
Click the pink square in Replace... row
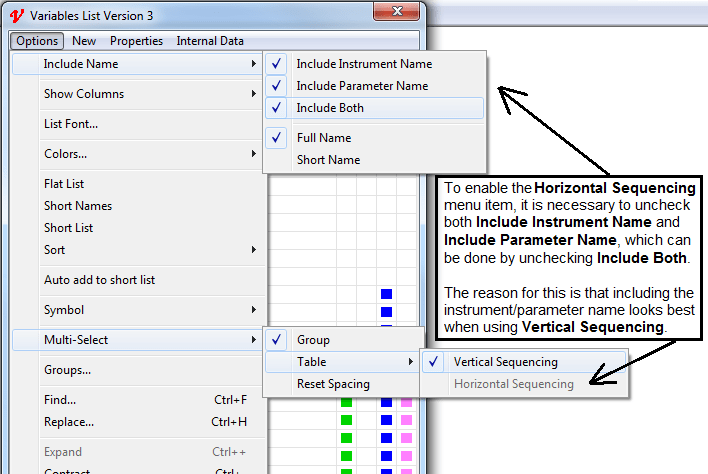click(x=406, y=420)
